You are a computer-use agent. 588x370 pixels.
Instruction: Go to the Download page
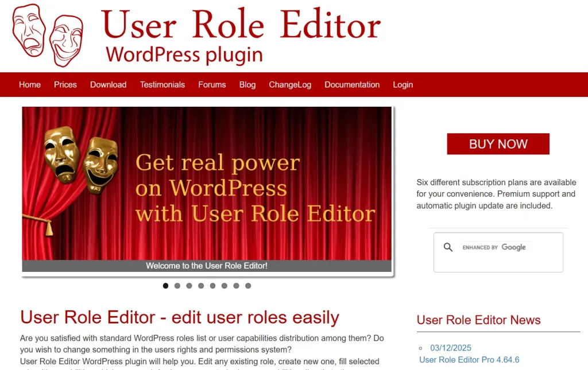[x=108, y=85]
